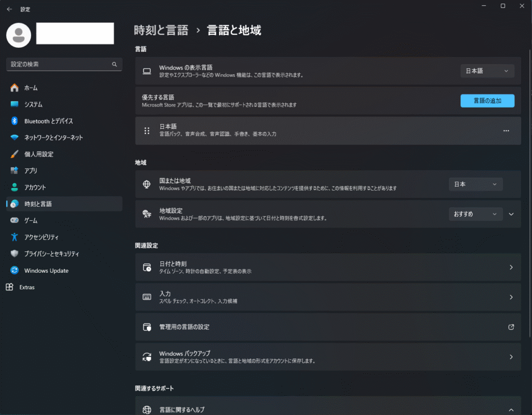Go to システム in the sidebar
The image size is (532, 415).
tap(33, 104)
